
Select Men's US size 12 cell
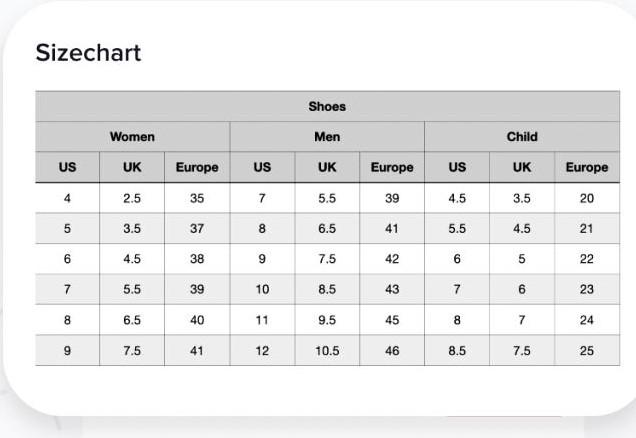[262, 351]
